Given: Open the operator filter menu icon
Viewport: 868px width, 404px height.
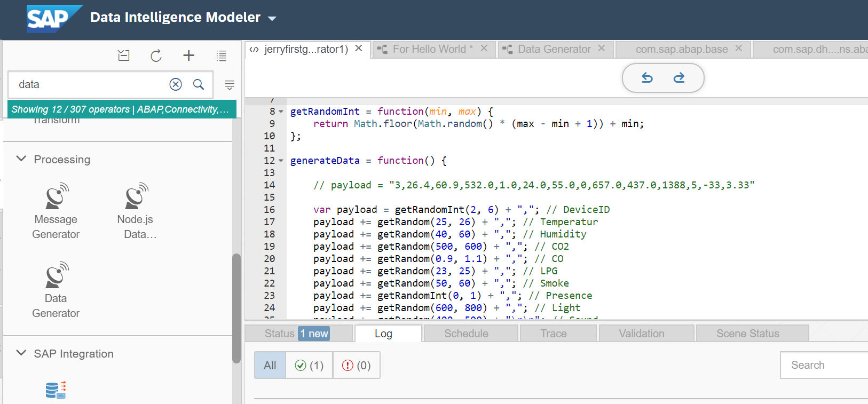Looking at the screenshot, I should click(230, 85).
